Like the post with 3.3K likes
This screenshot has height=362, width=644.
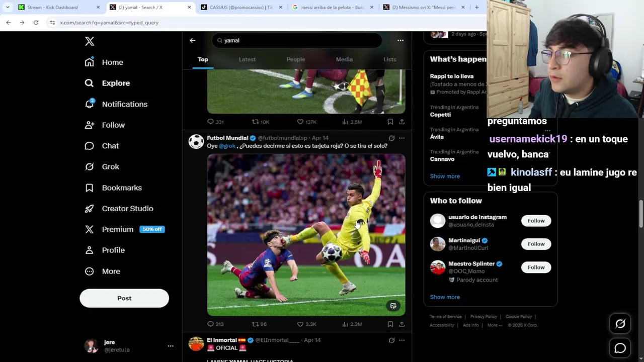click(x=306, y=324)
